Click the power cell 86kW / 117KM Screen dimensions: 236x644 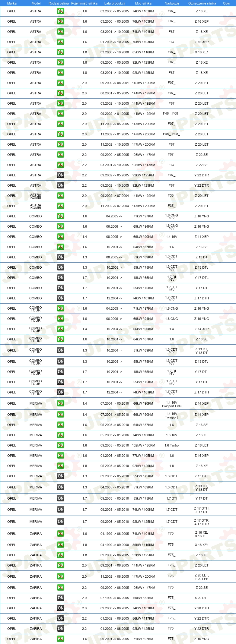coord(143,618)
